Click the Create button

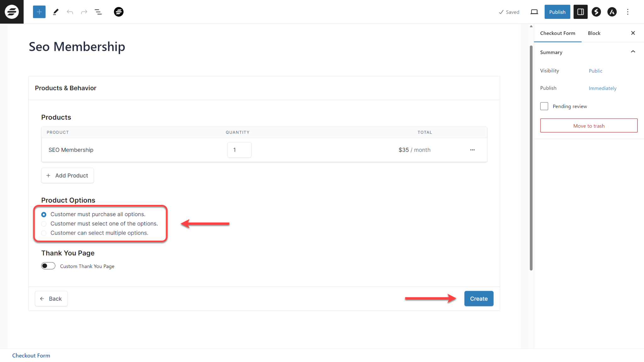[479, 298]
